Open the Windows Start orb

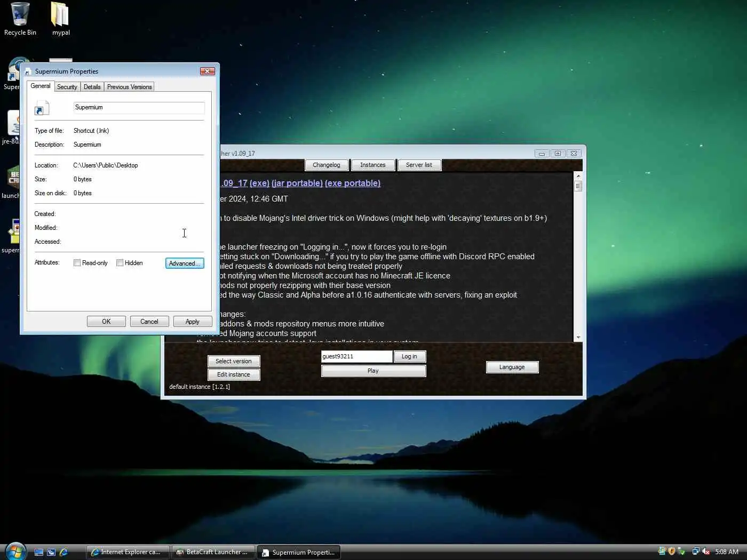pos(15,551)
